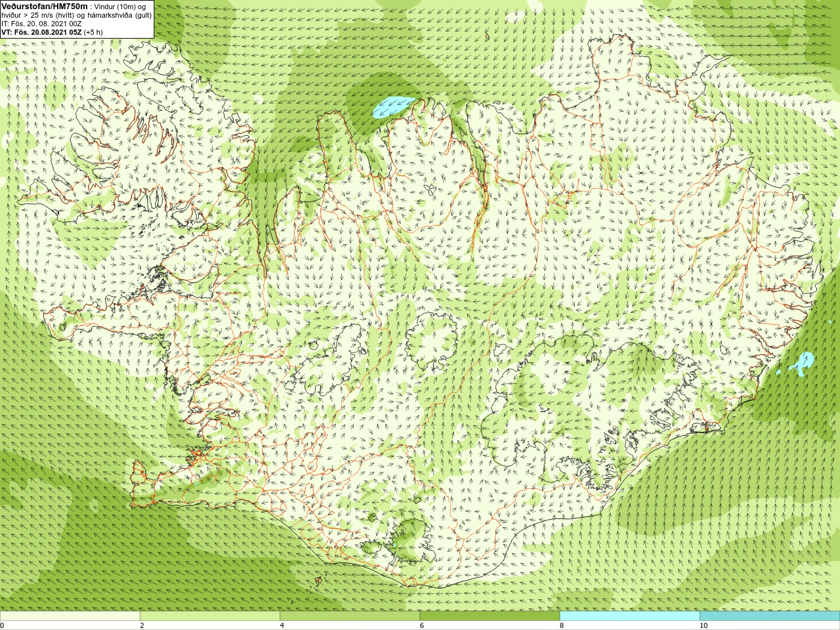The image size is (840, 630).
Task: Click the scale label "8"
Action: pos(562,625)
